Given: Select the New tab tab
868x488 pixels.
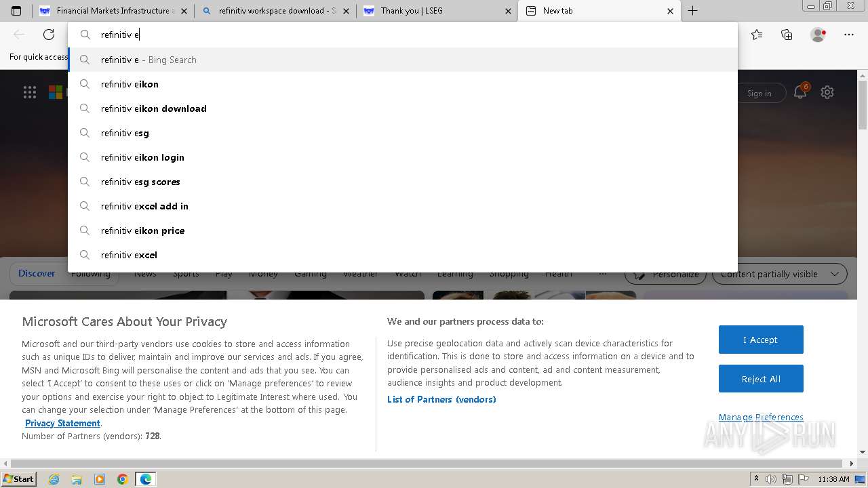Looking at the screenshot, I should [599, 11].
